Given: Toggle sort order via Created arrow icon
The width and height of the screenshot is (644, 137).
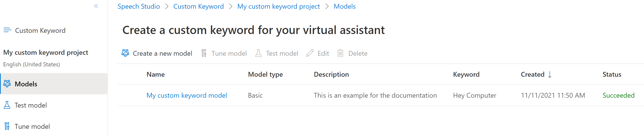Looking at the screenshot, I should pos(550,75).
